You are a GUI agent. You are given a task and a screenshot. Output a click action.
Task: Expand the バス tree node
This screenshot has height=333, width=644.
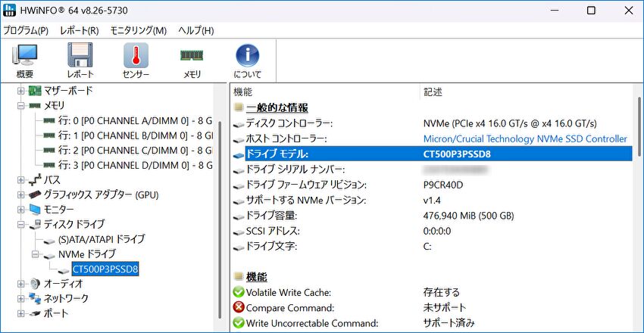coord(21,179)
